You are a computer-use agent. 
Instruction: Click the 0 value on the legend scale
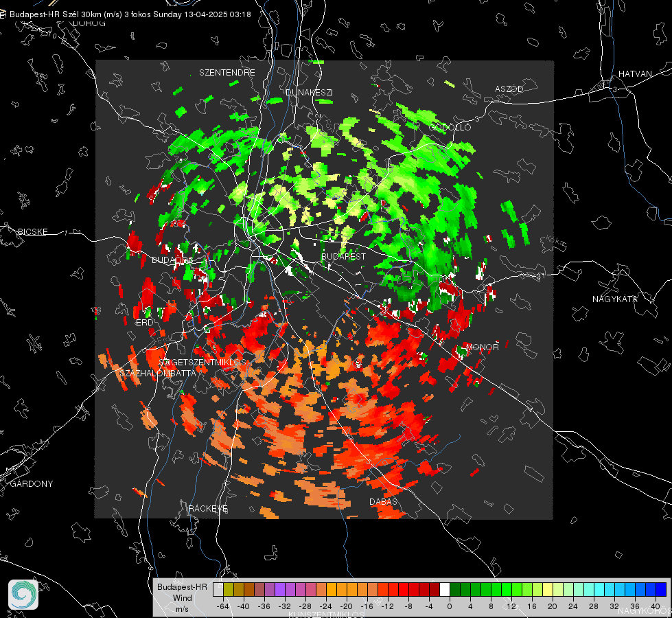pos(450,606)
